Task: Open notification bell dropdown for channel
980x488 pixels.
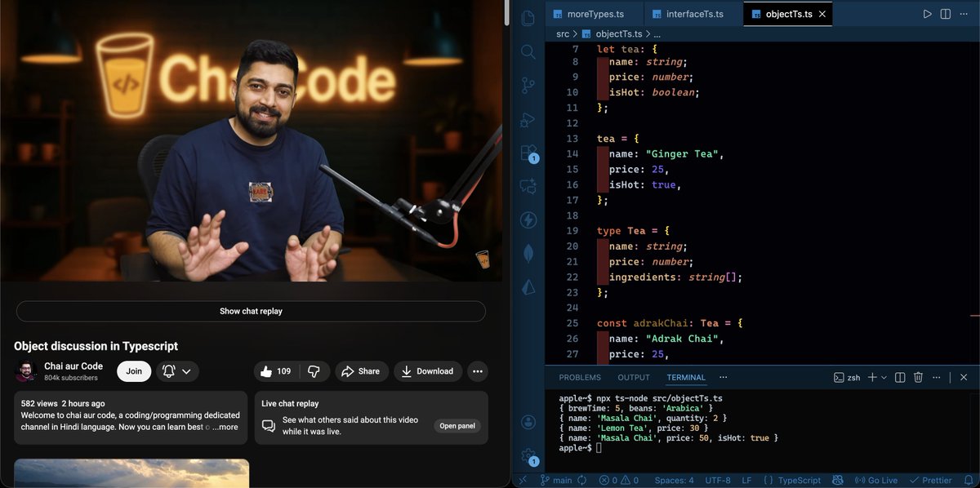Action: click(x=177, y=370)
